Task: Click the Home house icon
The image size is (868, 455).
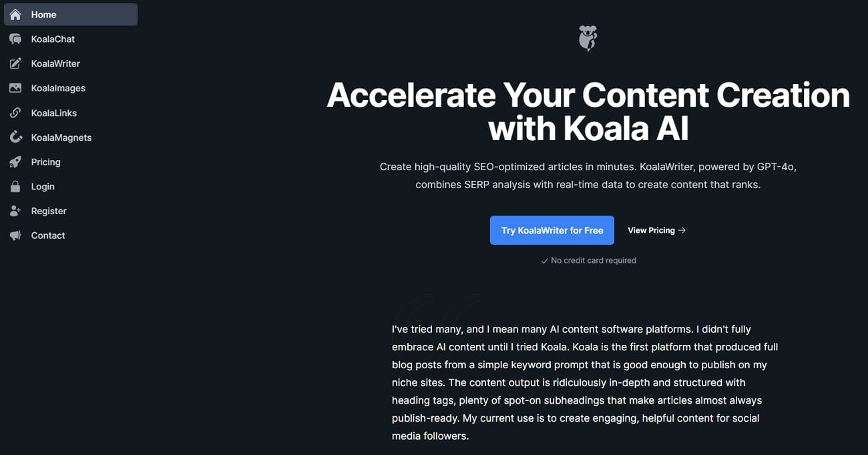Action: pyautogui.click(x=15, y=15)
